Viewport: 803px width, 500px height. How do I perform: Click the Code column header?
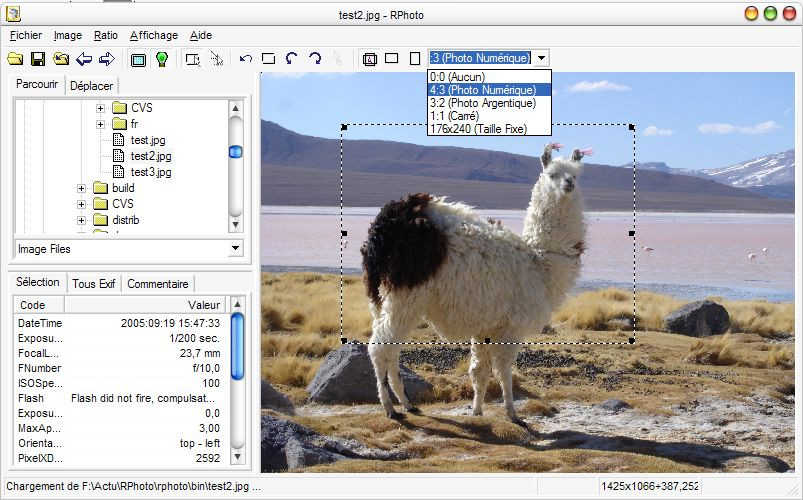pyautogui.click(x=39, y=305)
